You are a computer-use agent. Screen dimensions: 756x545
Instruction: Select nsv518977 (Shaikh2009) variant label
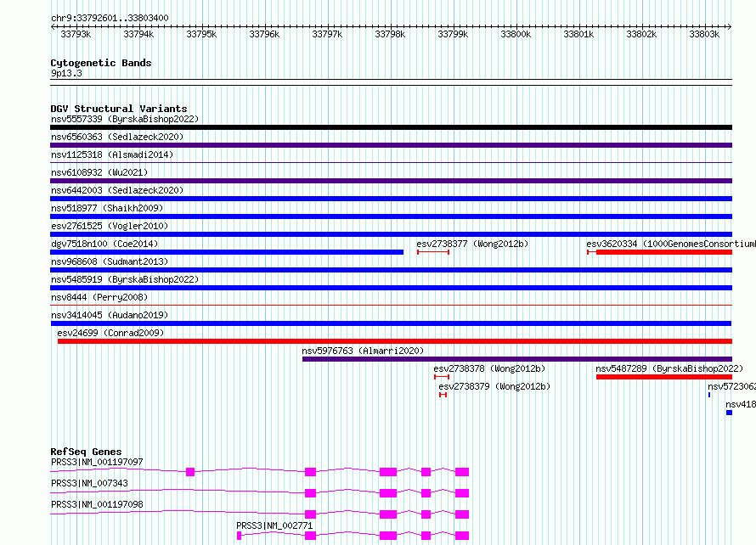point(107,208)
